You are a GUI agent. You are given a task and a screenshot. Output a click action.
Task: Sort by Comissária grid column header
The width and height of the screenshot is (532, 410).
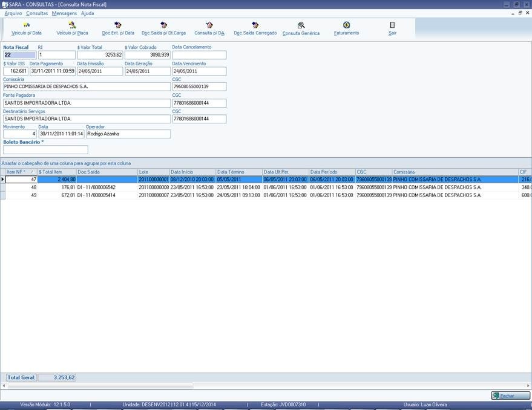455,172
